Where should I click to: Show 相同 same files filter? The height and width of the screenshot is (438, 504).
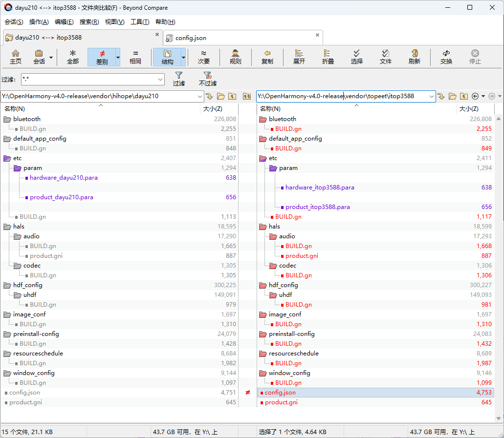[x=135, y=57]
